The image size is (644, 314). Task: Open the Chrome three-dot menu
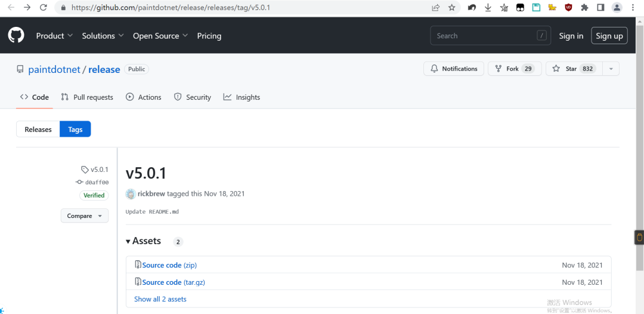pyautogui.click(x=633, y=7)
